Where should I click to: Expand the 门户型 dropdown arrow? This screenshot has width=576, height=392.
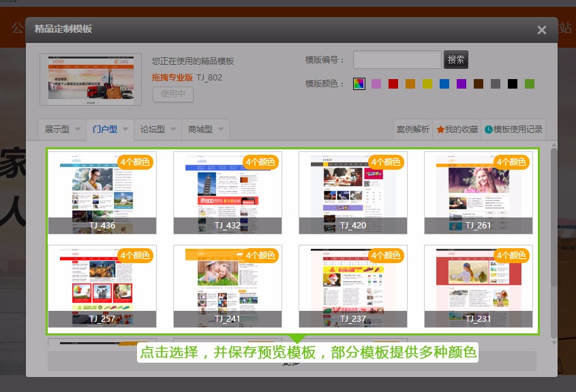coord(126,130)
